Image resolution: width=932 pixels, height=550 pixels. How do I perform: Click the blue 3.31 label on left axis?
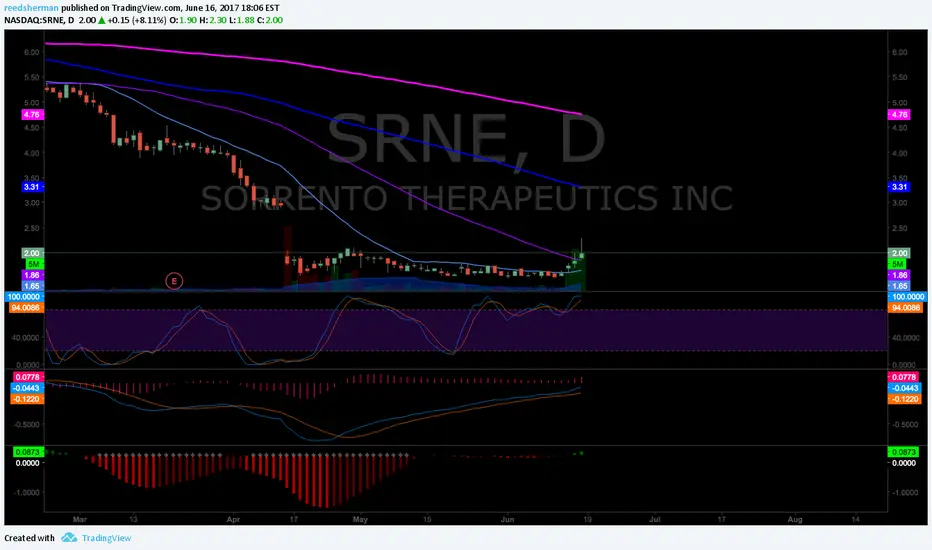(x=32, y=187)
